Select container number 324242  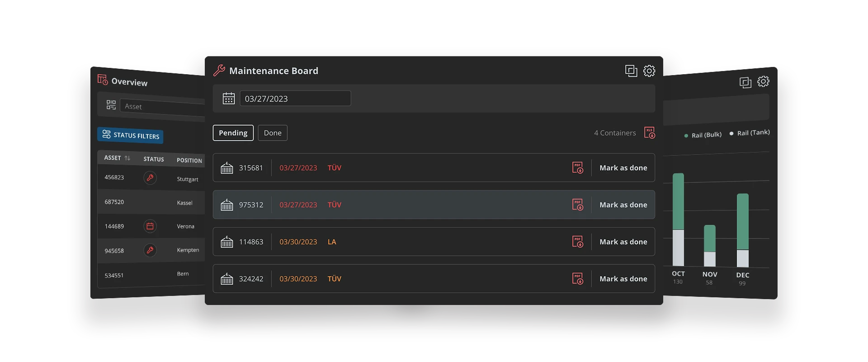tap(251, 279)
